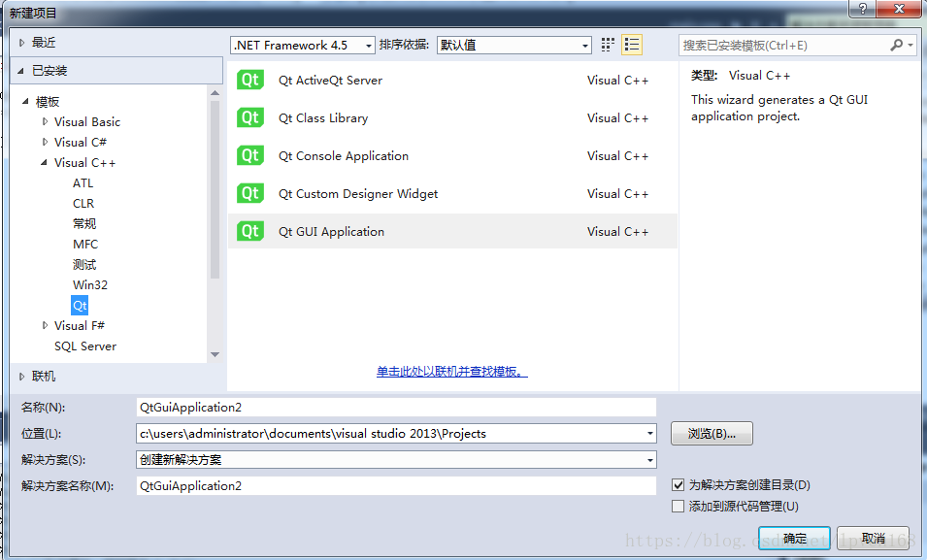The width and height of the screenshot is (927, 560).
Task: Expand the Visual C# tree node
Action: [45, 142]
